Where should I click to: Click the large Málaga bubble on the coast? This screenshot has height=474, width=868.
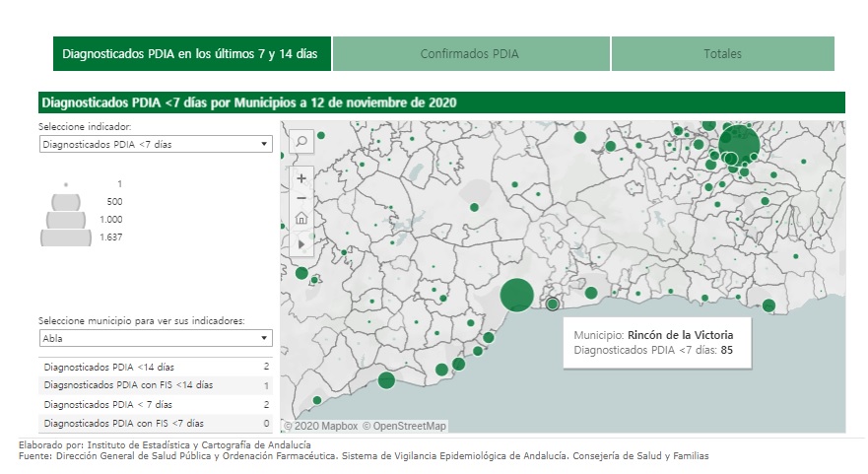pyautogui.click(x=516, y=296)
